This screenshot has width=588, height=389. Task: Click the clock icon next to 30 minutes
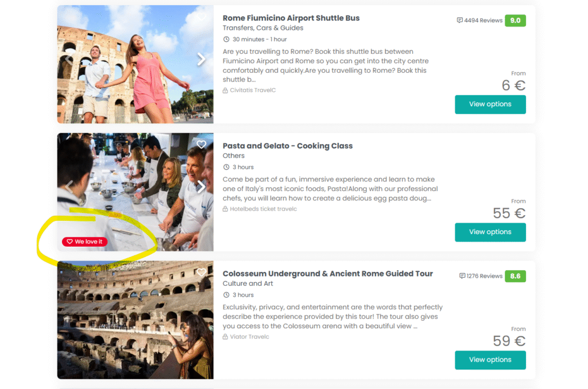226,40
